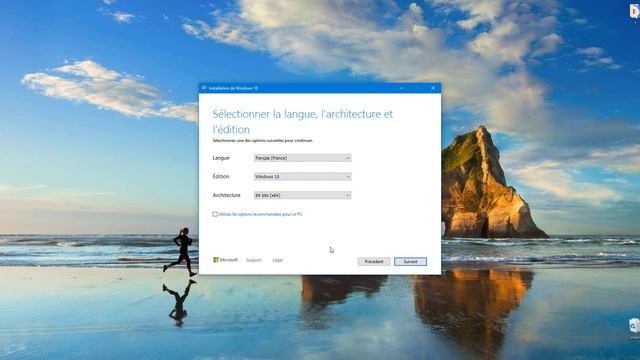The height and width of the screenshot is (360, 640).
Task: Click the 'Installation de Windows 10' title text
Action: pos(233,88)
